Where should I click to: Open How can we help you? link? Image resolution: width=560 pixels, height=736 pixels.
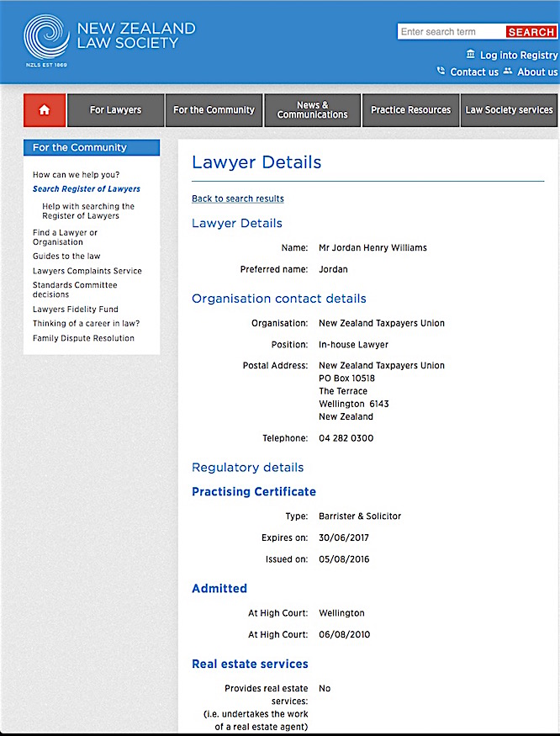(x=76, y=175)
